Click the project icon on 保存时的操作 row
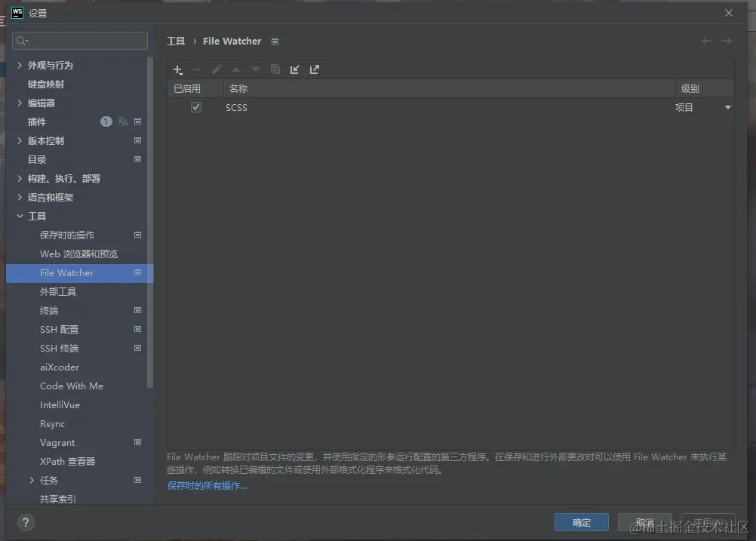The height and width of the screenshot is (541, 756). tap(137, 235)
